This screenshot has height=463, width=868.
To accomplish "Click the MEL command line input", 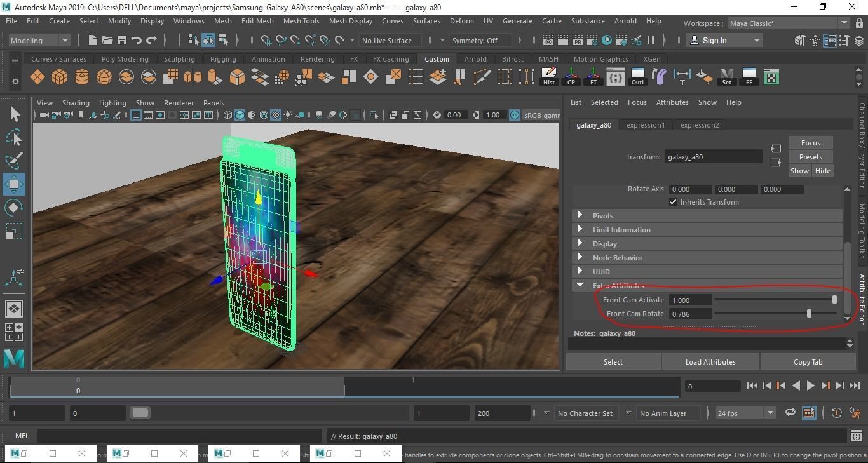I will (180, 436).
